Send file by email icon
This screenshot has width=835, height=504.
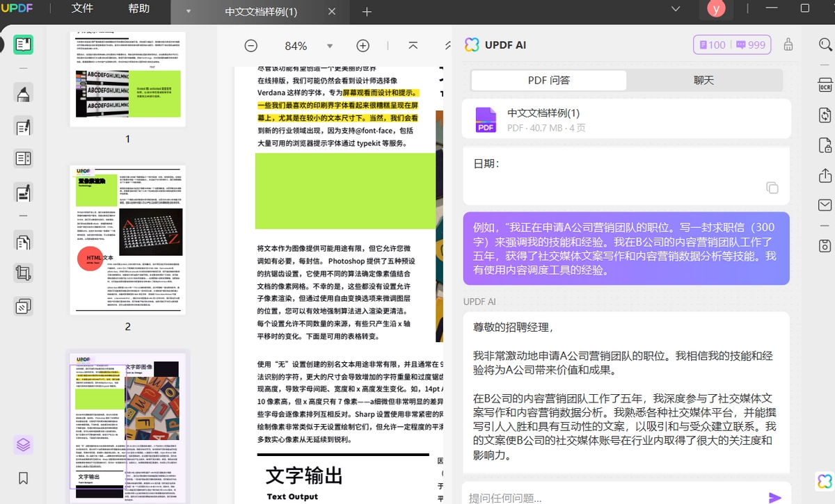click(825, 205)
